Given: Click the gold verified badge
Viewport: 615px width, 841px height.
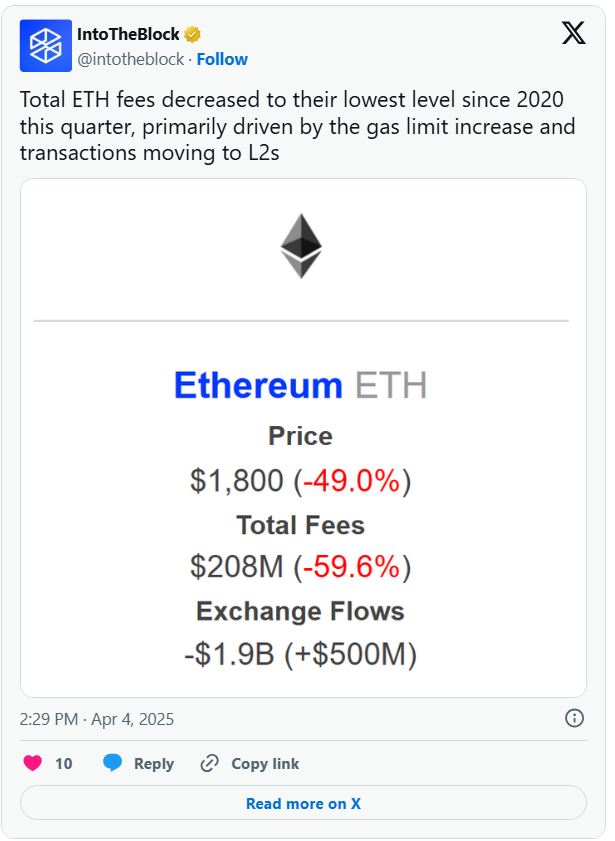Looking at the screenshot, I should [193, 35].
